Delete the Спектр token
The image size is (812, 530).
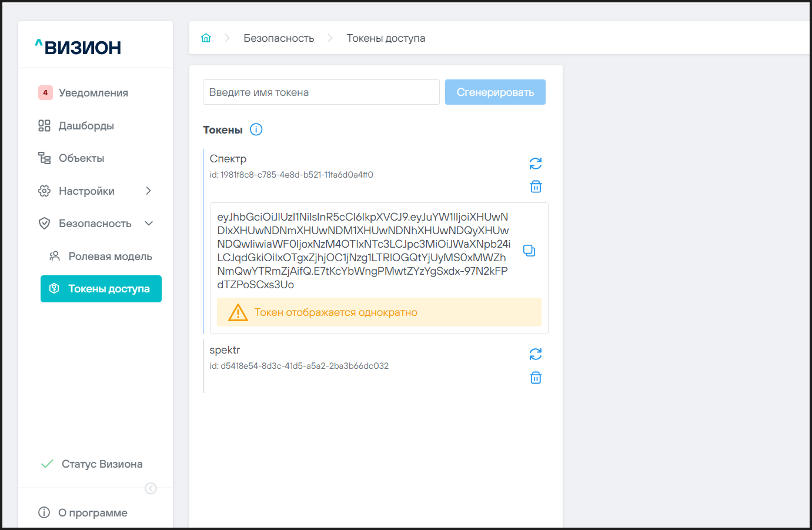(536, 186)
